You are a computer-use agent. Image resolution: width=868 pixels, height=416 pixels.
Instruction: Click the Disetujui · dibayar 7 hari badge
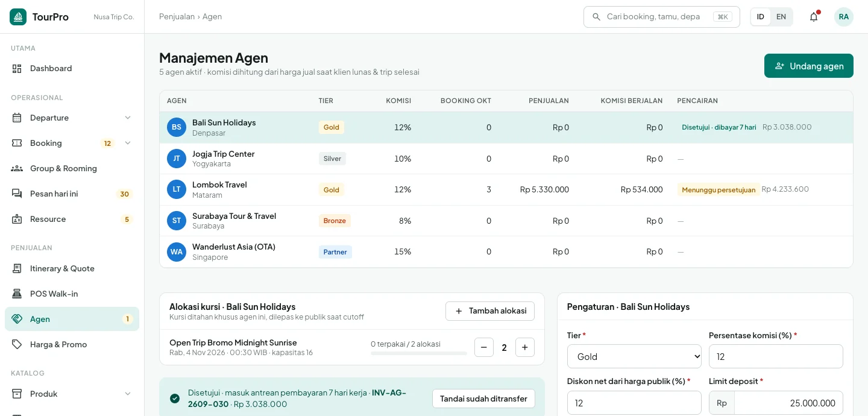(719, 127)
